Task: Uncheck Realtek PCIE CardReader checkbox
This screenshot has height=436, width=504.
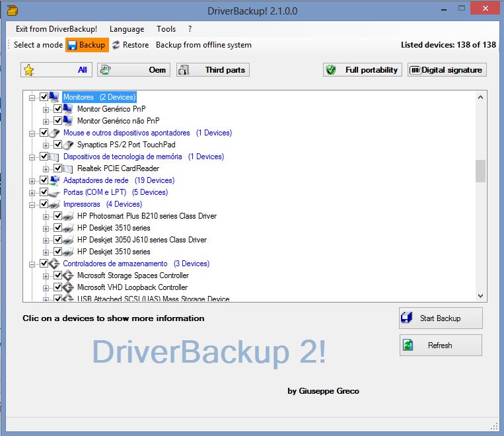Action: click(58, 168)
